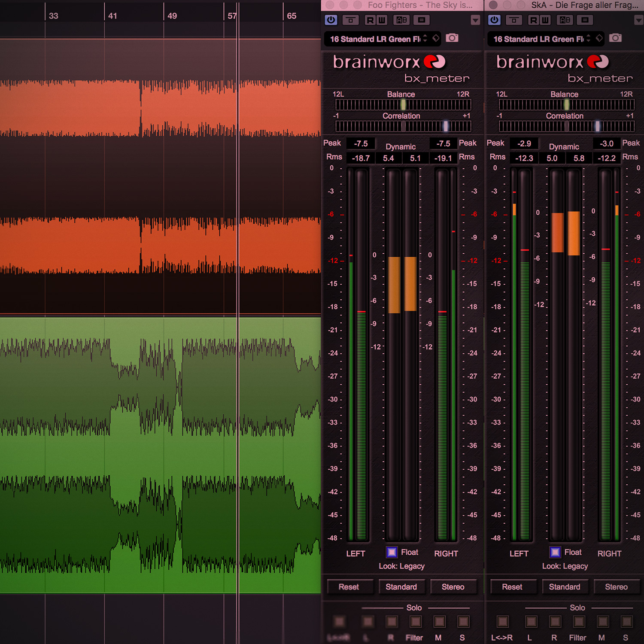This screenshot has height=644, width=644.
Task: Click right Rms value -19.1 in Foo Fighters plugin
Action: pyautogui.click(x=443, y=158)
